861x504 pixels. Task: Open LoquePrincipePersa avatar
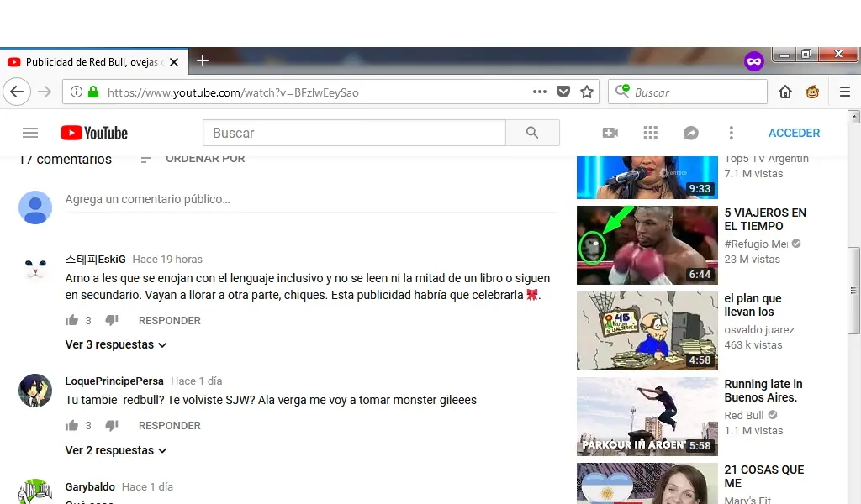35,391
